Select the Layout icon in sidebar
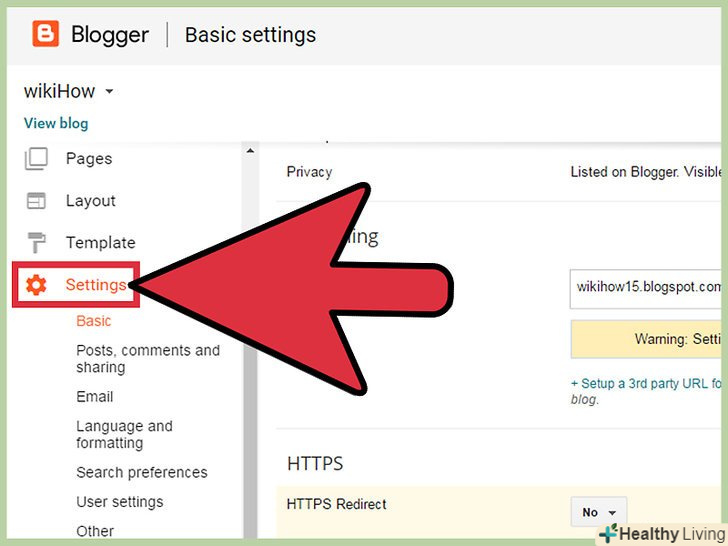 click(36, 201)
